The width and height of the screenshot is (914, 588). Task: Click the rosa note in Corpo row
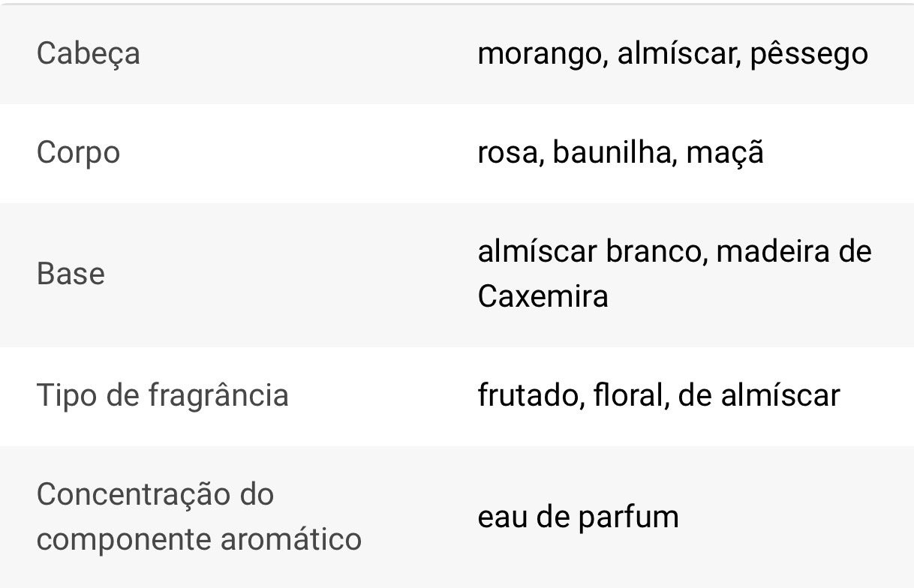point(507,153)
